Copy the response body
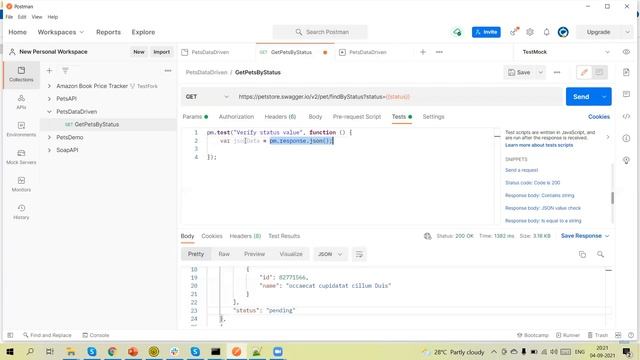Image resolution: width=640 pixels, height=360 pixels. click(582, 254)
